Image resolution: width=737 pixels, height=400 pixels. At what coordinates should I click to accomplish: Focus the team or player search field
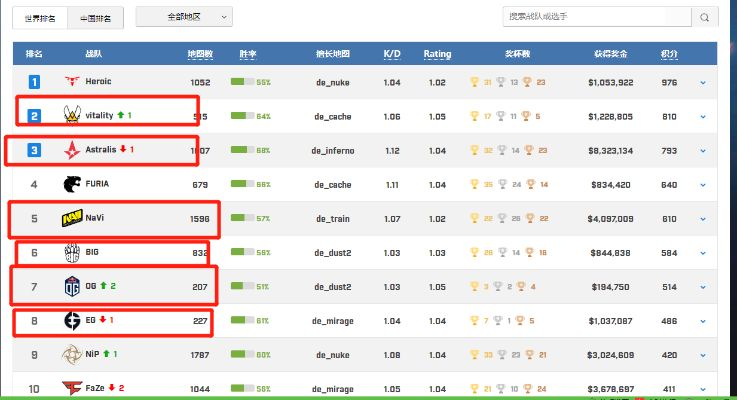click(x=597, y=17)
